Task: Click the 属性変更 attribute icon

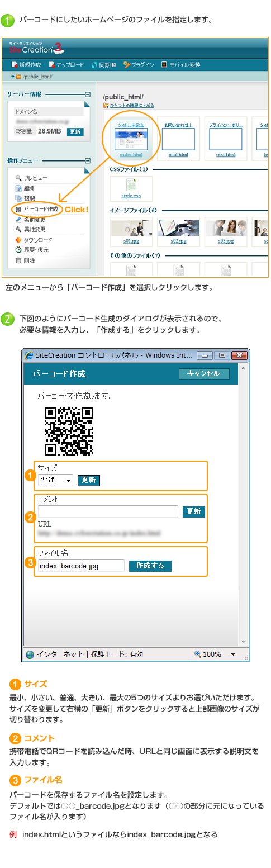Action: pos(18,229)
